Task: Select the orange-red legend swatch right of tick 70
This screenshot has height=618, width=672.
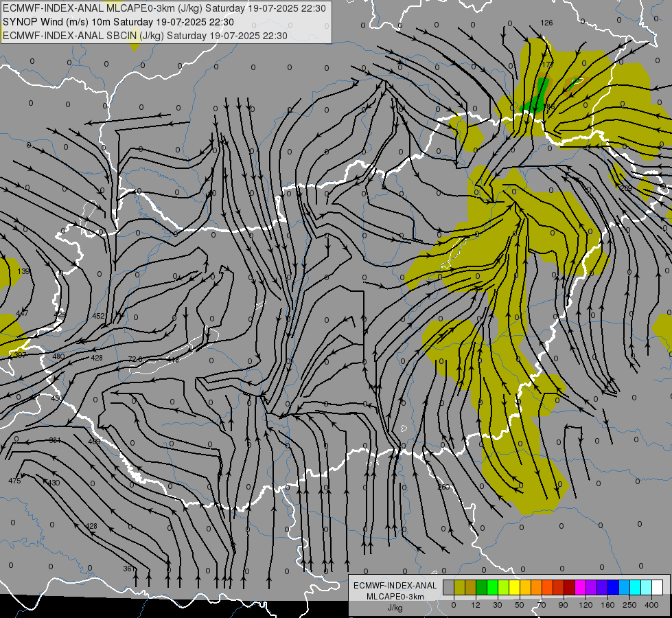Action: 547,587
